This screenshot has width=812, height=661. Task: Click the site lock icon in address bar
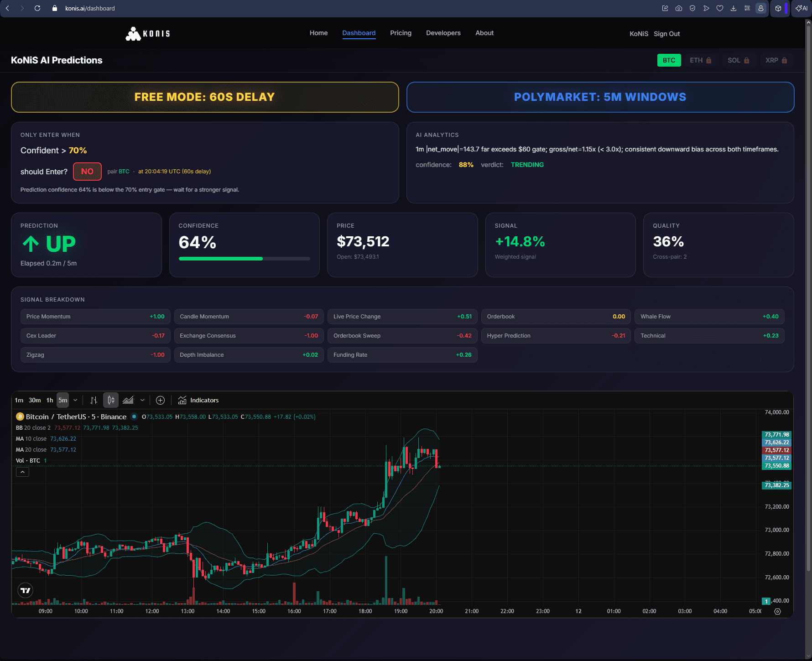coord(55,8)
